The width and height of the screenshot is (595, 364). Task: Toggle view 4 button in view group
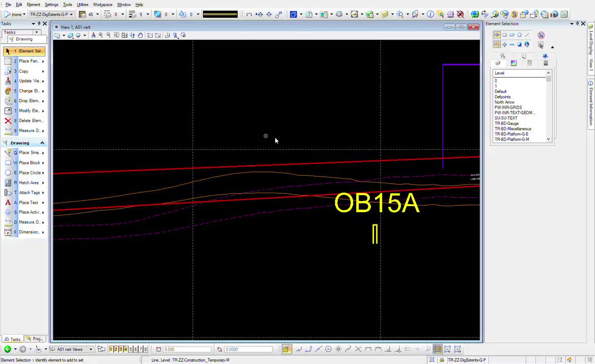click(125, 349)
